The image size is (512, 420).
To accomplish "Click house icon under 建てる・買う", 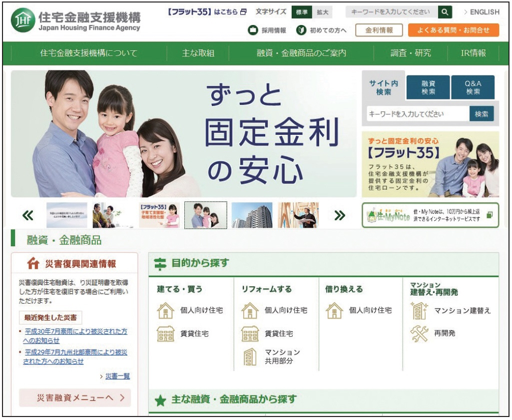I will 165,311.
